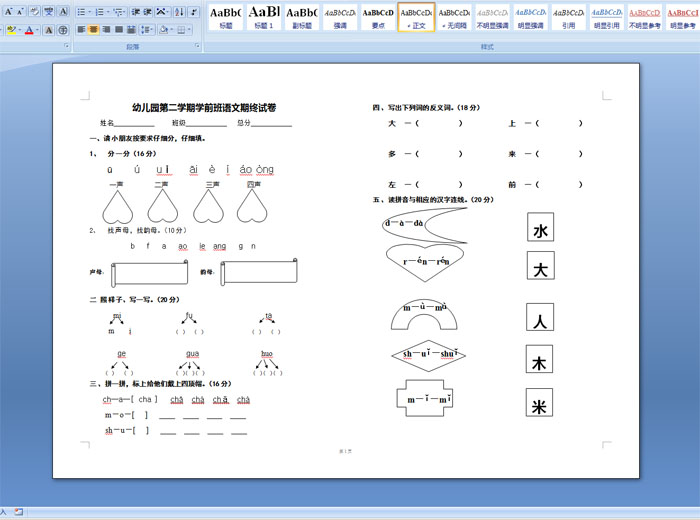Screen dimensions: 700x520
Task: Apply the 标题 1 style
Action: coord(264,18)
